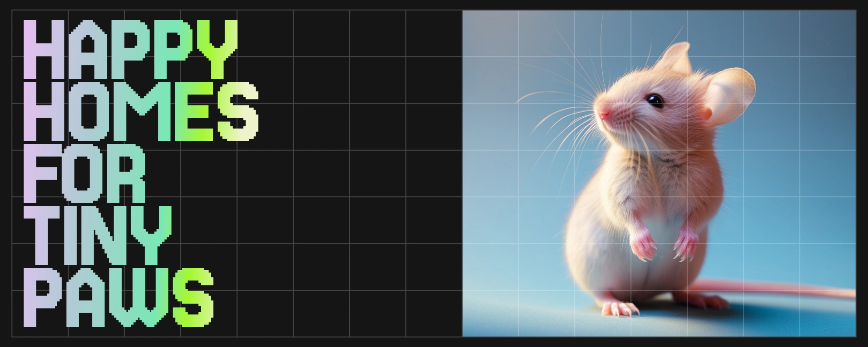868x347 pixels.
Task: Click the mouse's black eye
Action: (x=654, y=100)
